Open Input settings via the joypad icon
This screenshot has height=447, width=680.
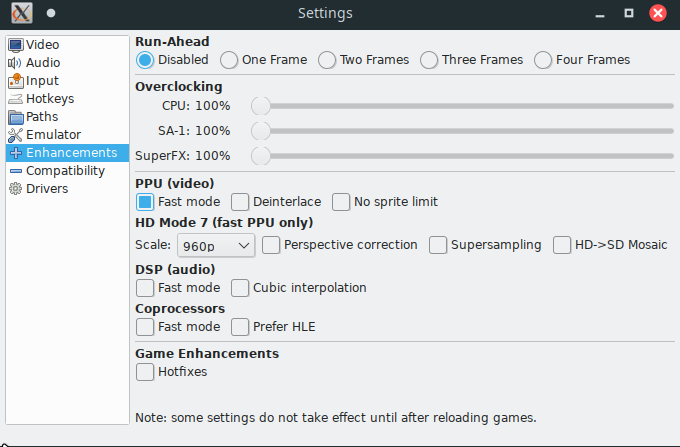[x=16, y=81]
